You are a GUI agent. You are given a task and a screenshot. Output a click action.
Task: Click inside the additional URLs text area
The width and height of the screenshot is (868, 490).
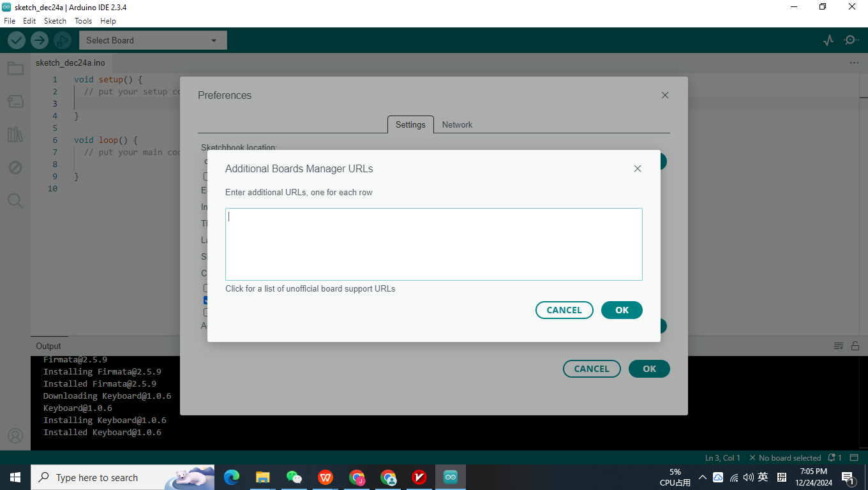coord(434,244)
